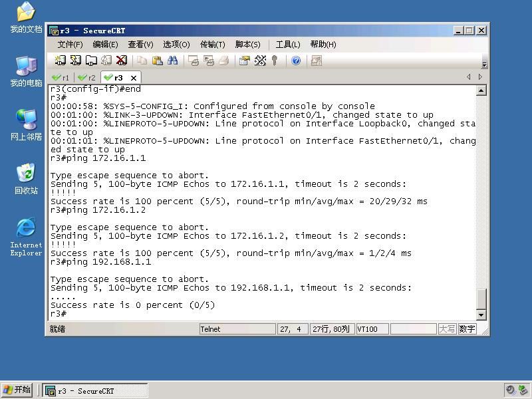Click the Print Screen icon
The height and width of the screenshot is (399, 532).
pos(194,61)
